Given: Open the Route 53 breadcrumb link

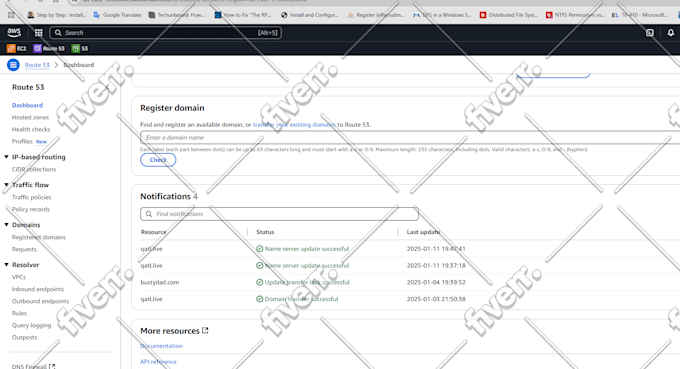Looking at the screenshot, I should point(37,65).
